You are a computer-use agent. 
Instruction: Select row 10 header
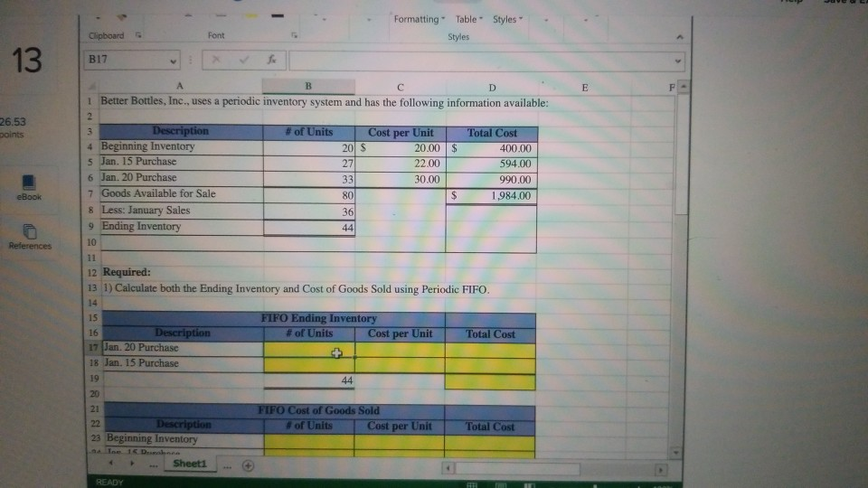coord(91,242)
